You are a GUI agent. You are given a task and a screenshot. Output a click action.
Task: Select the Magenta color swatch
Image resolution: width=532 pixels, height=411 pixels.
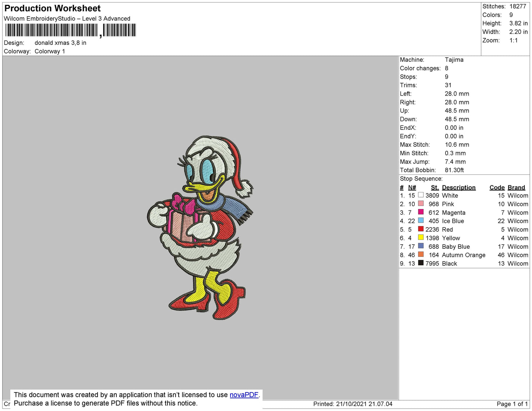[421, 212]
